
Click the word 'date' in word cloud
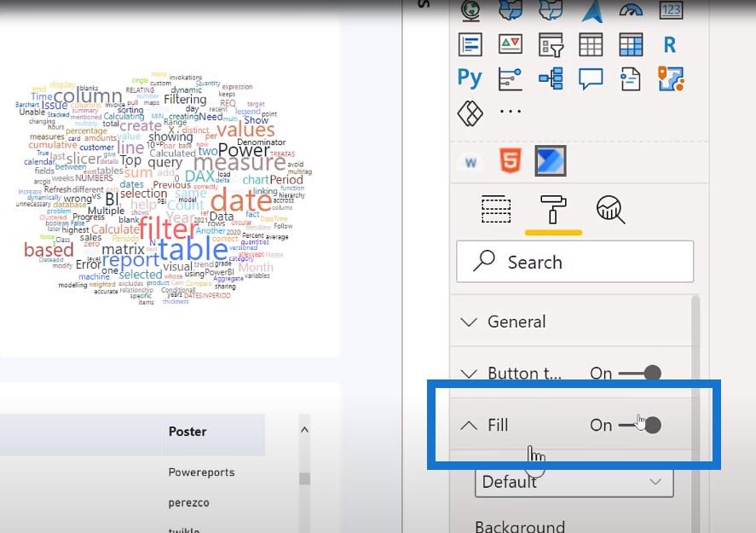[241, 200]
